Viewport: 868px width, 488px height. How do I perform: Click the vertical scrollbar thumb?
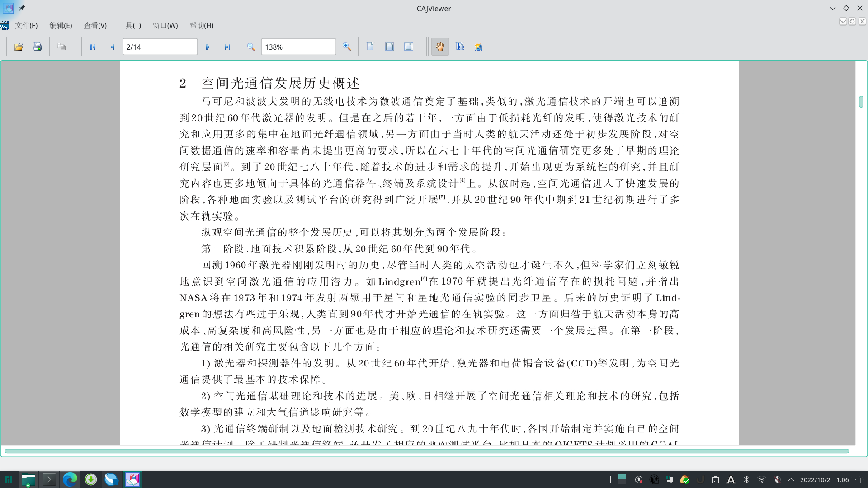pyautogui.click(x=861, y=102)
